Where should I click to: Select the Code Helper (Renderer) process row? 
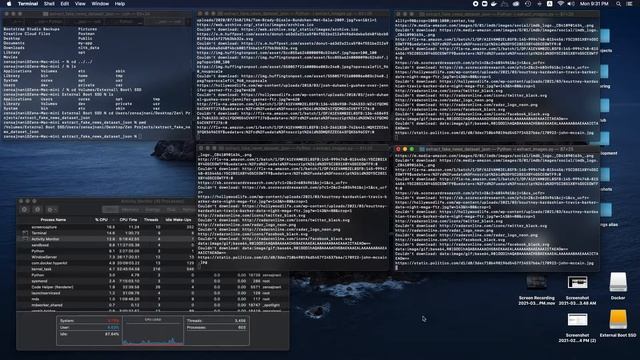153,287
